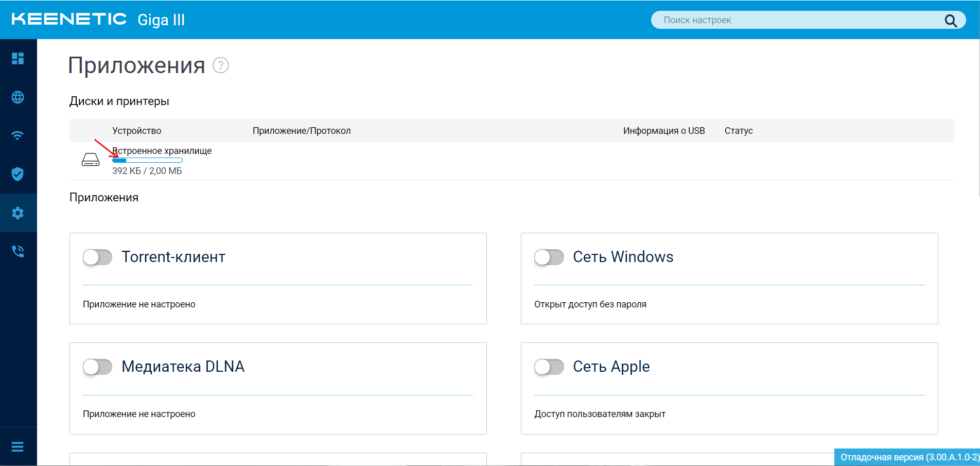Expand the sidebar hamburger menu
Screen dimensions: 980x466
pyautogui.click(x=18, y=446)
